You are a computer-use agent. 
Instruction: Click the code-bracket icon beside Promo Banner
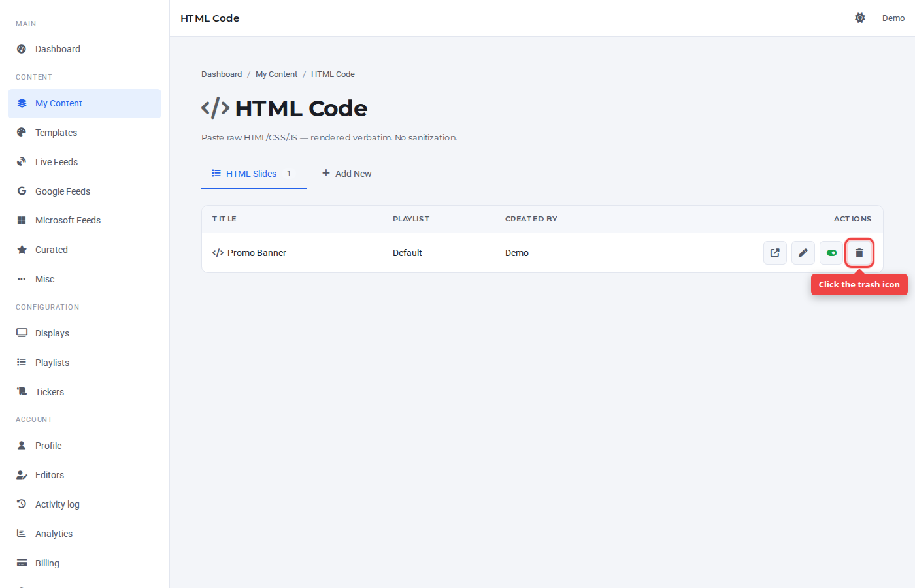(218, 253)
